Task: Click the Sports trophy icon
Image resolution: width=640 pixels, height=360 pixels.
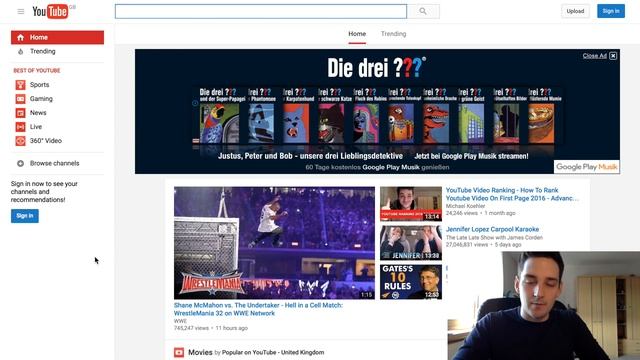Action: click(x=20, y=85)
